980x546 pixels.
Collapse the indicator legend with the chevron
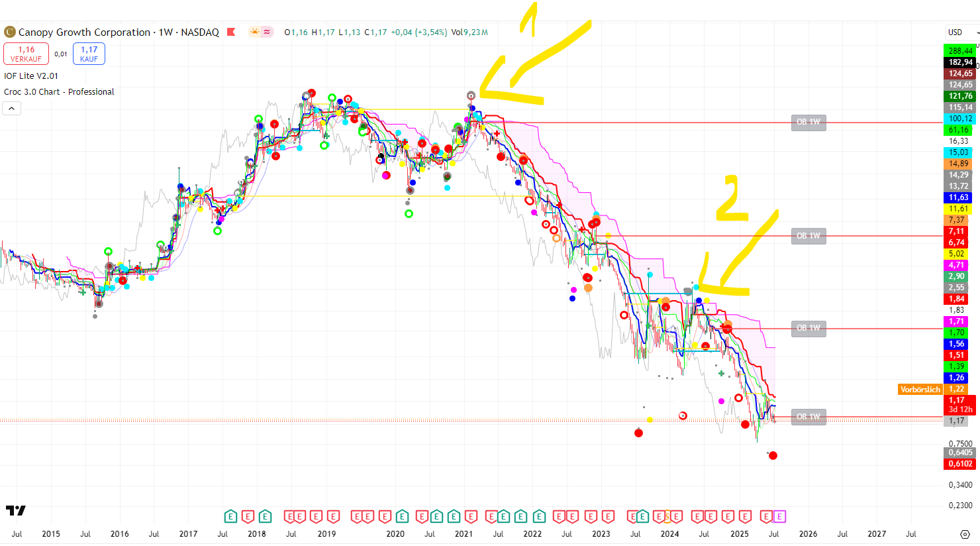12,109
